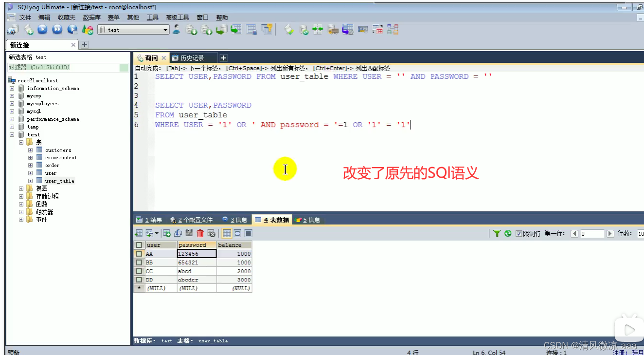This screenshot has height=355, width=644.
Task: Expand the information_schema database node
Action: (x=12, y=89)
